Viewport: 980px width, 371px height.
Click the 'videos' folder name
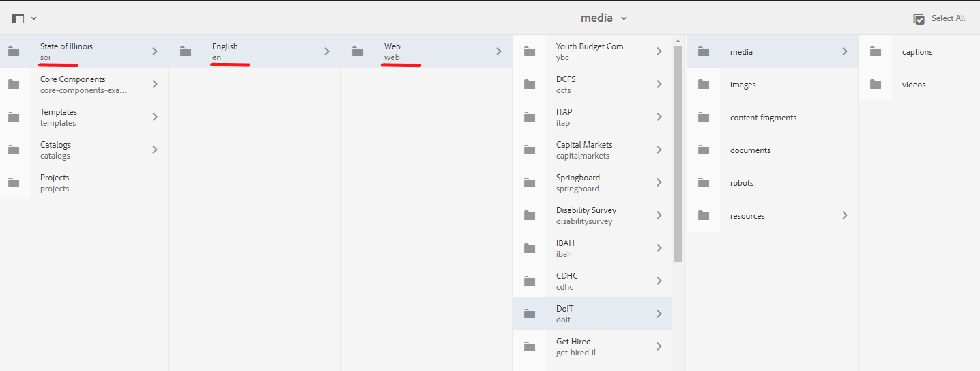[914, 85]
